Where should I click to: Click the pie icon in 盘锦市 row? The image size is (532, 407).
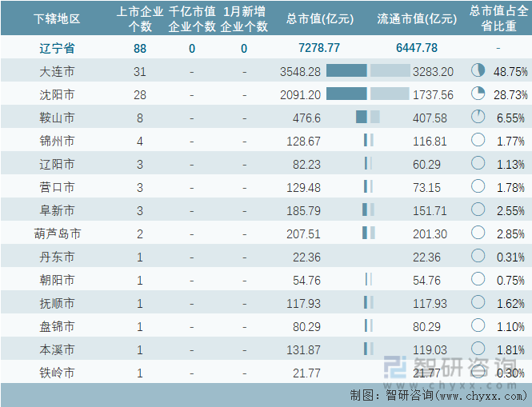[478, 325]
